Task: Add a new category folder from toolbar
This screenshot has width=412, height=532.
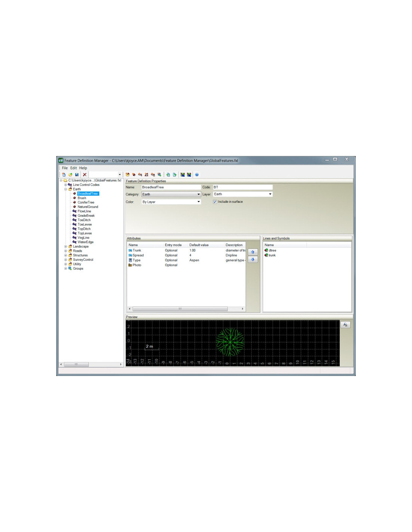Action: pos(127,175)
